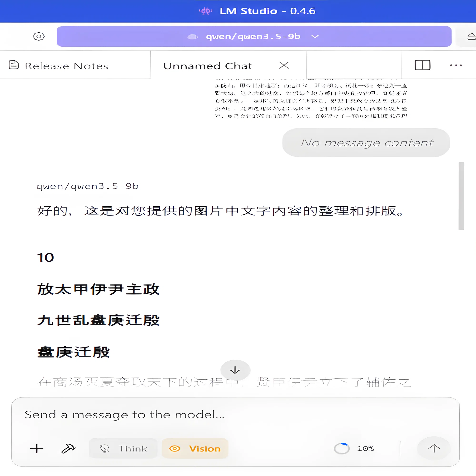The image size is (476, 476).
Task: Open the qwen/qwen3.5-9b model selector dropdown
Action: click(254, 36)
